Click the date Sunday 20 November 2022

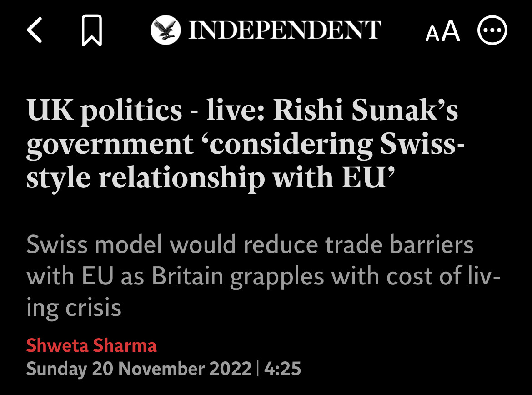click(x=139, y=369)
